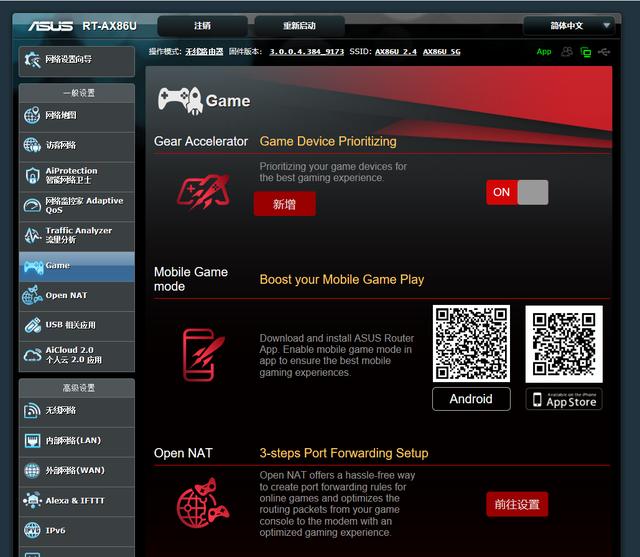Click the AiCloud 2.0 cloud icon

click(32, 355)
